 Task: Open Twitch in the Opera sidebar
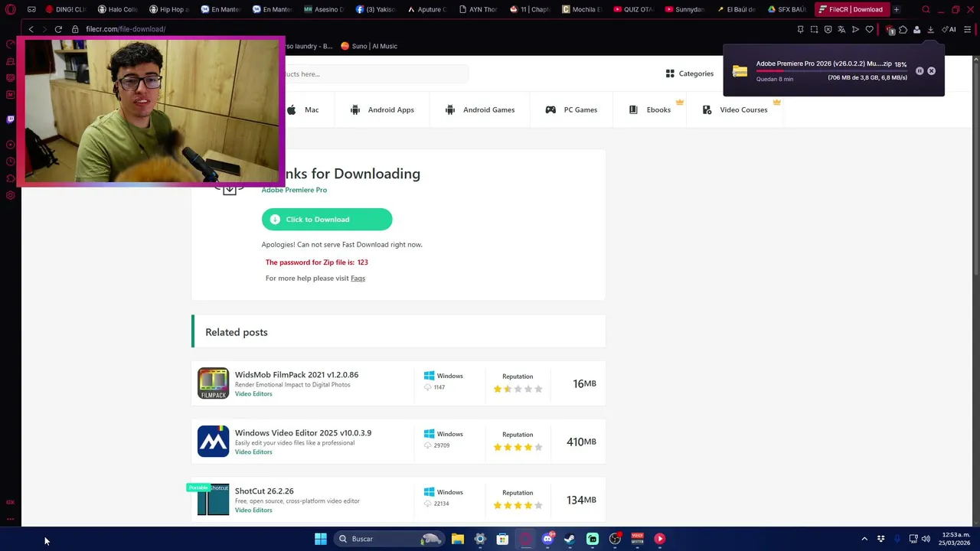[10, 119]
